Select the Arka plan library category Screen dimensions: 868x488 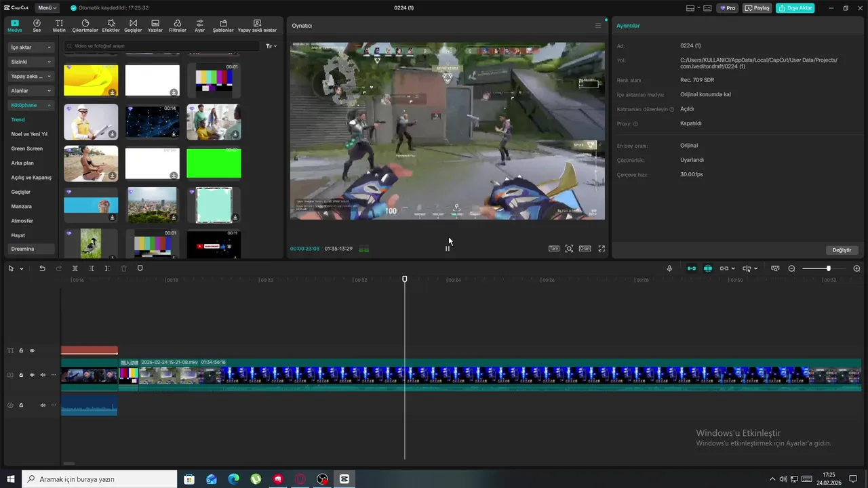22,163
